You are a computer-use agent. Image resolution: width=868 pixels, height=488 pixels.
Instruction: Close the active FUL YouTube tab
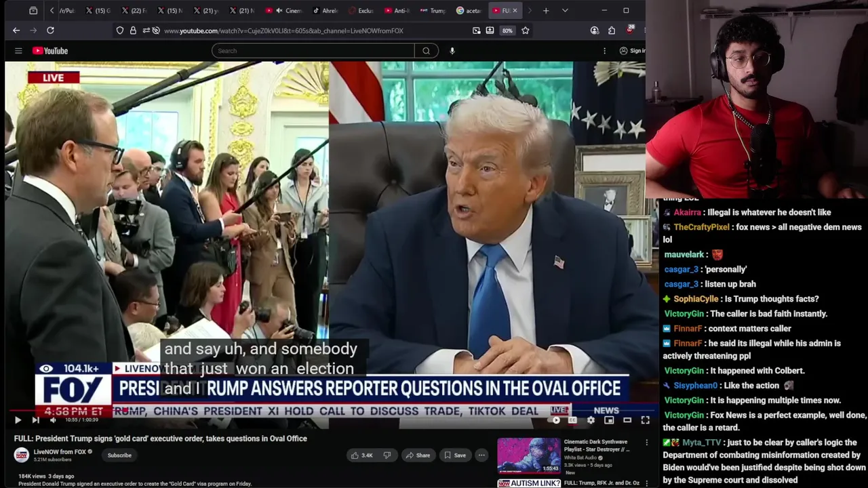(x=515, y=11)
